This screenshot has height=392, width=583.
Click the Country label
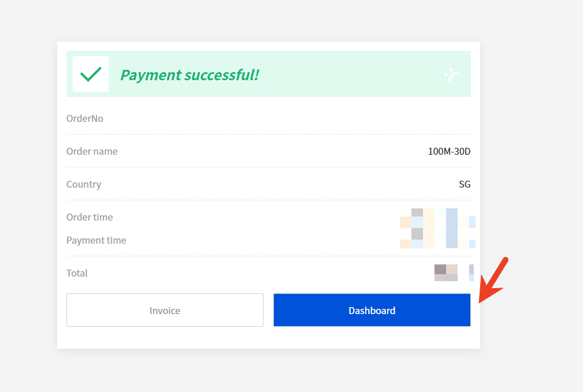(84, 184)
